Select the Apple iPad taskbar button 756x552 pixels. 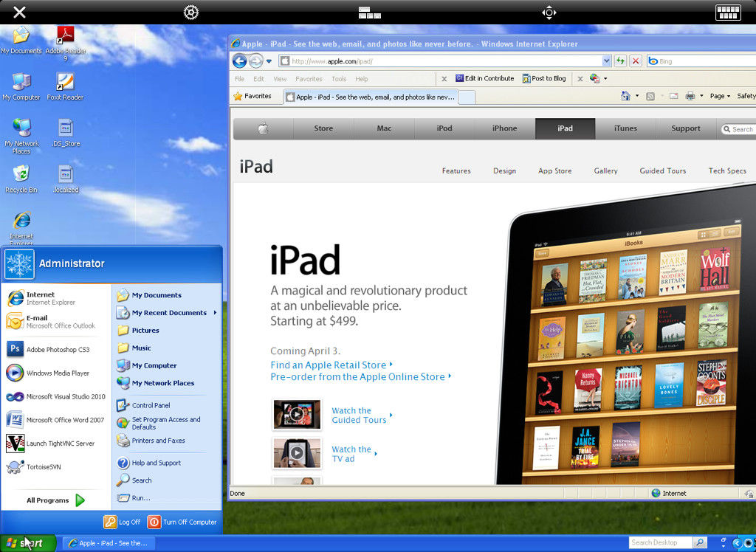click(x=109, y=543)
